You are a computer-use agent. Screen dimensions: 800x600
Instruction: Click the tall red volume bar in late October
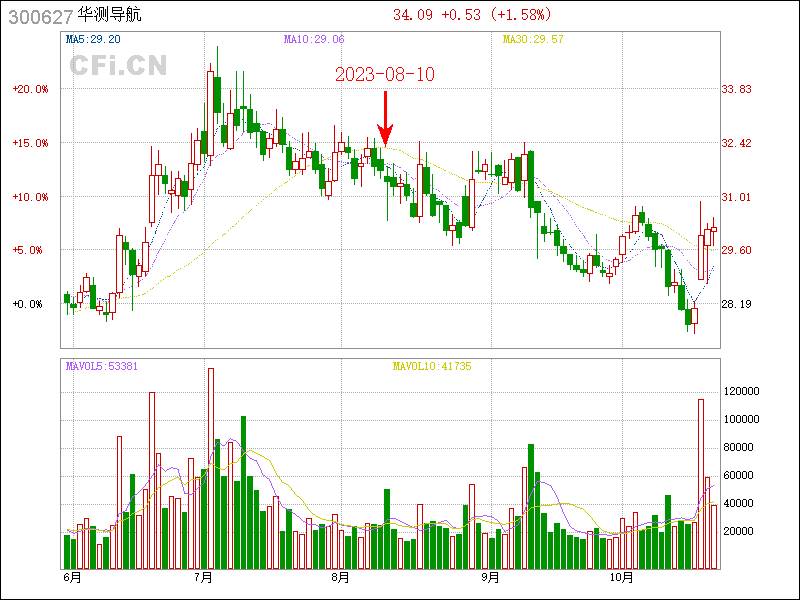(x=701, y=484)
